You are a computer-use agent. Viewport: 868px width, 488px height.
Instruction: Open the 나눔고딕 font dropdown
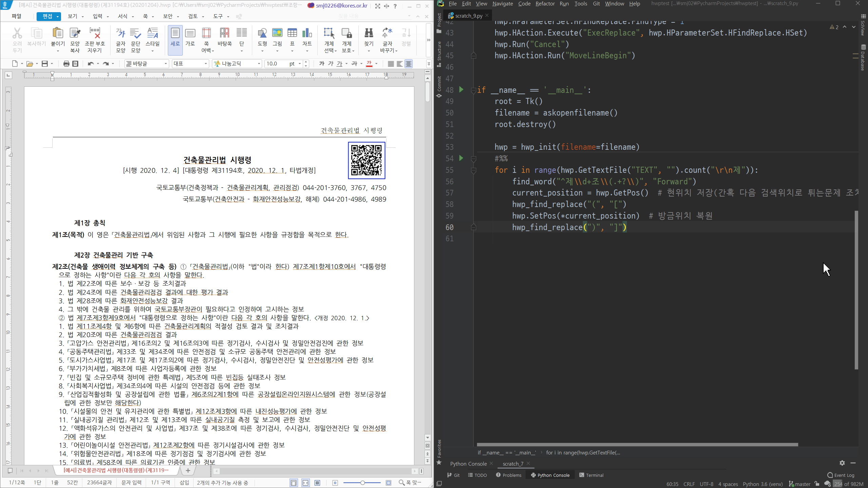259,64
